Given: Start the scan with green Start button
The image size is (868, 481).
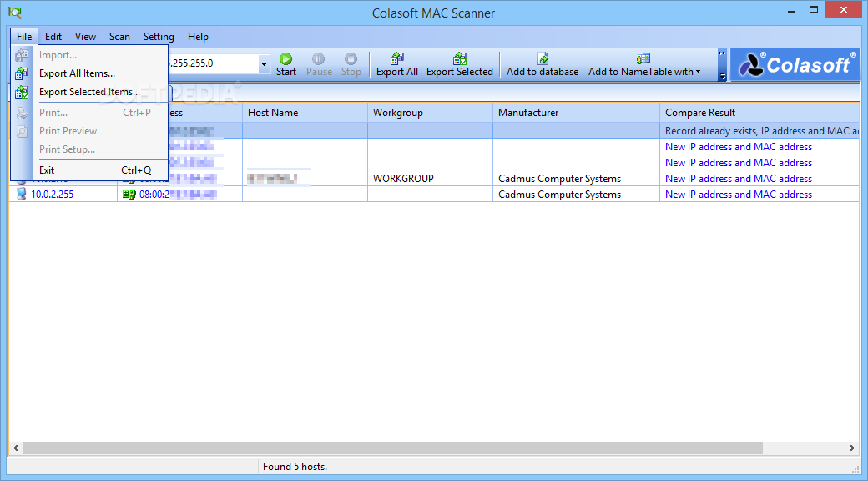Looking at the screenshot, I should [286, 65].
